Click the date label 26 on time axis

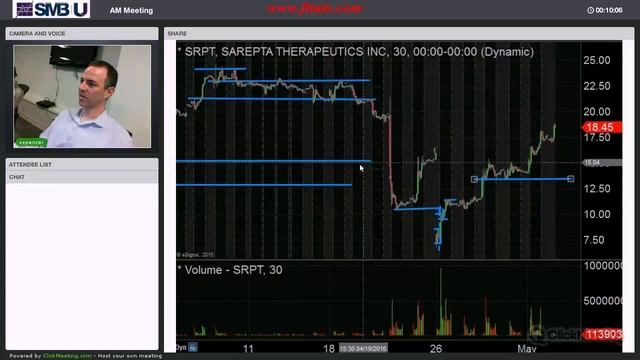coord(436,349)
